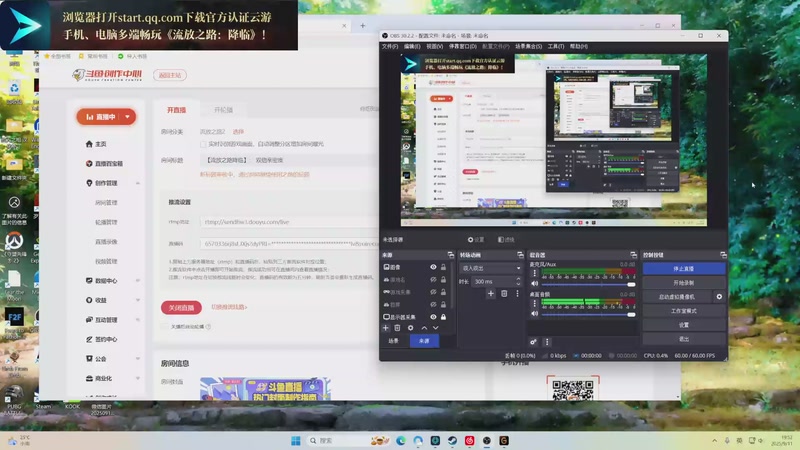
Task: Open OBS 视图(V) menu
Action: click(x=434, y=46)
